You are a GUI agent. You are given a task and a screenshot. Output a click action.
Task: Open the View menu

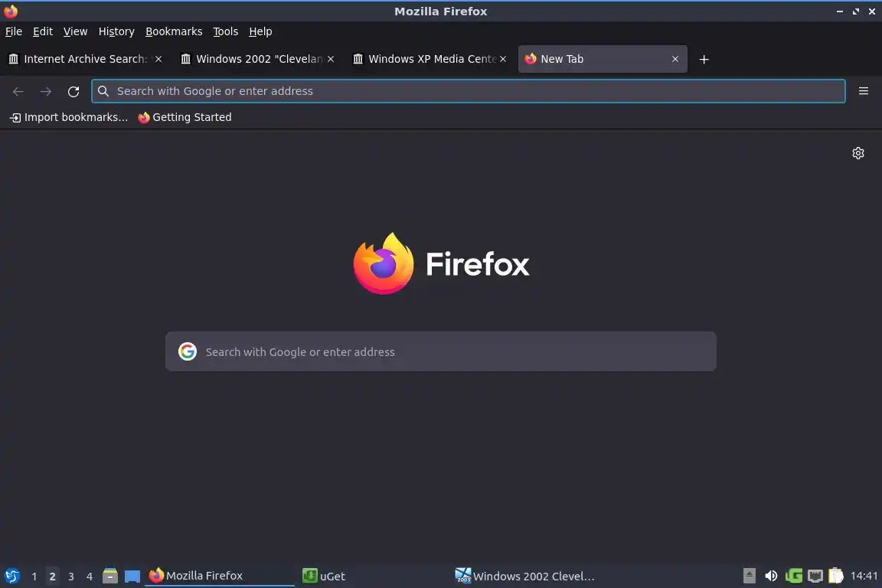coord(75,31)
